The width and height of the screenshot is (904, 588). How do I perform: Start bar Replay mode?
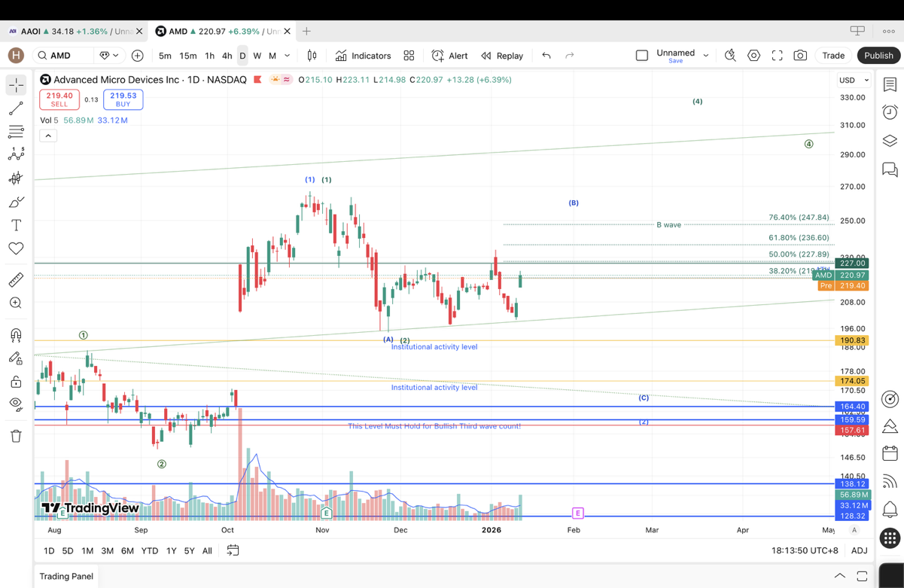click(502, 56)
